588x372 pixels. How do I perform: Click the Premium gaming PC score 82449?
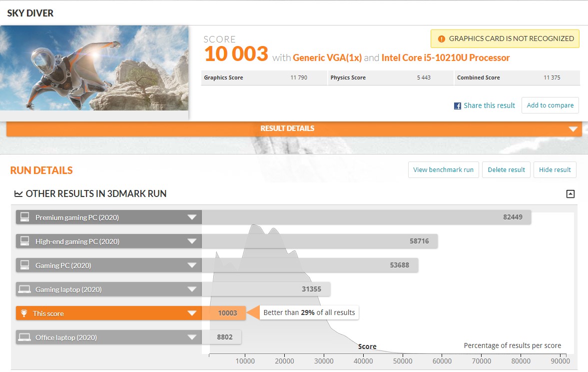pos(513,217)
